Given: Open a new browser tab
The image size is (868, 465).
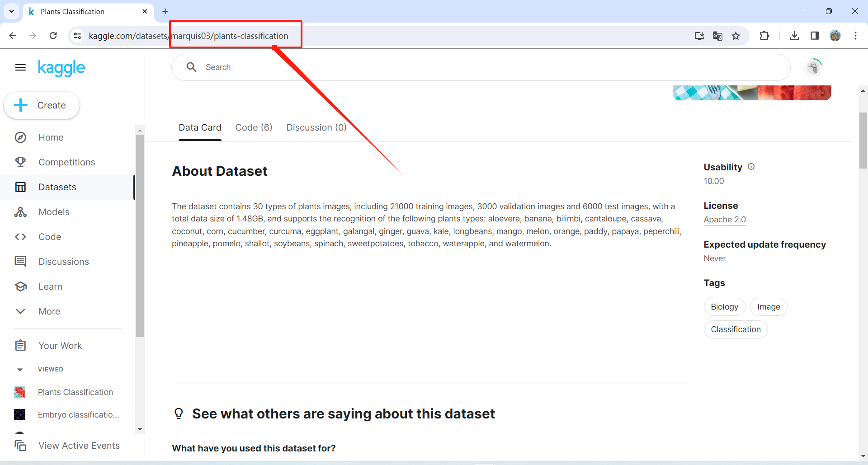Looking at the screenshot, I should (165, 11).
